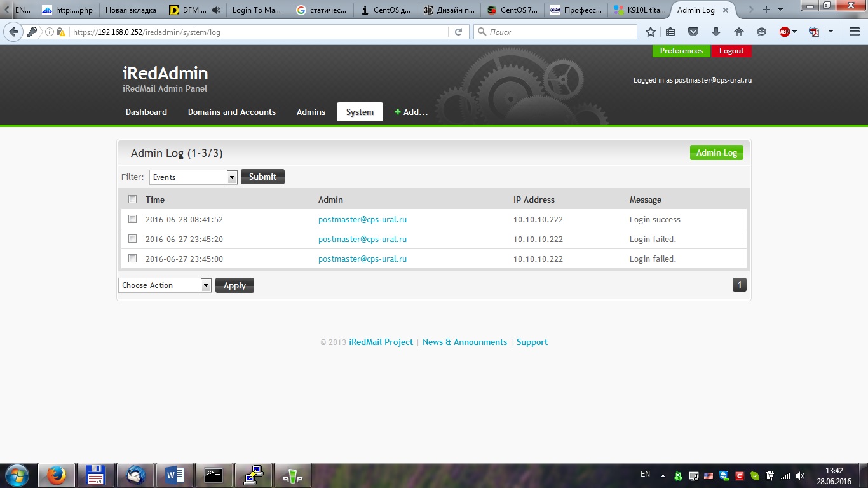Click the key icon in the address bar
868x488 pixels.
click(x=32, y=32)
